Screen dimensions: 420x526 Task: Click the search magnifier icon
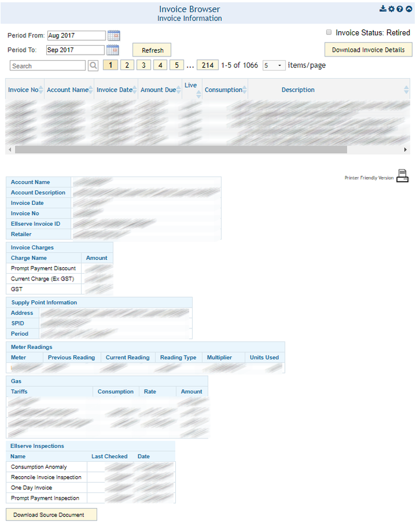tap(93, 65)
